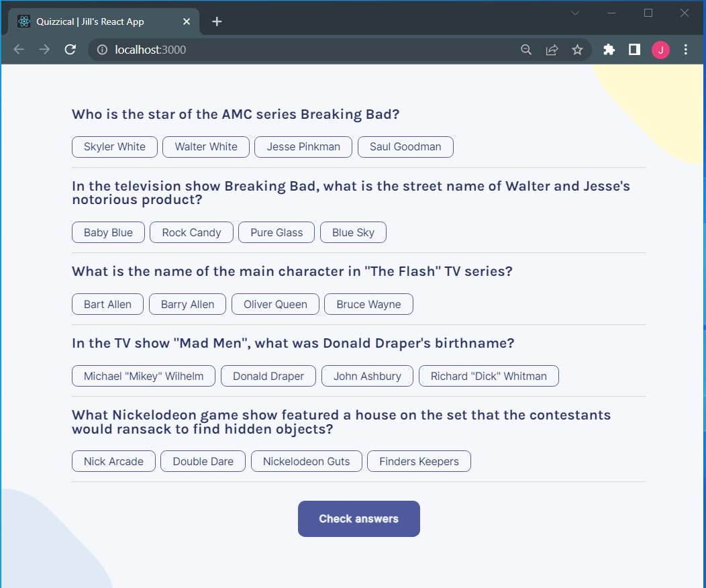Expand the titlebar chevron dropdown
Screen dimensions: 706x588
point(575,12)
